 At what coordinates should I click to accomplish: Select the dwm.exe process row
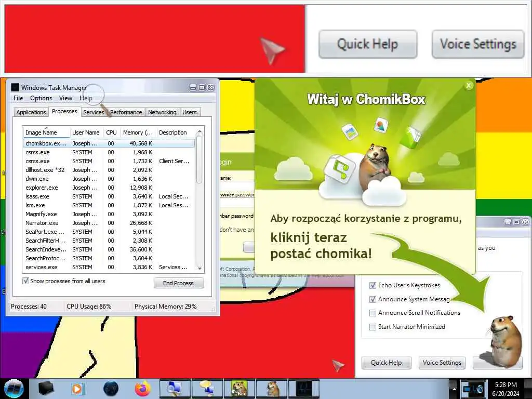click(x=109, y=179)
